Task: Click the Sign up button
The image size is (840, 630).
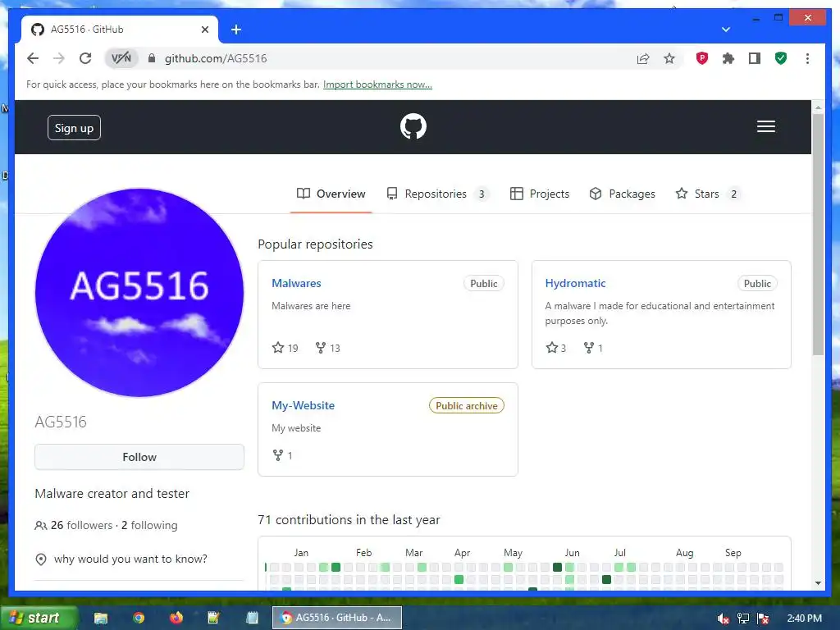Action: [x=74, y=128]
